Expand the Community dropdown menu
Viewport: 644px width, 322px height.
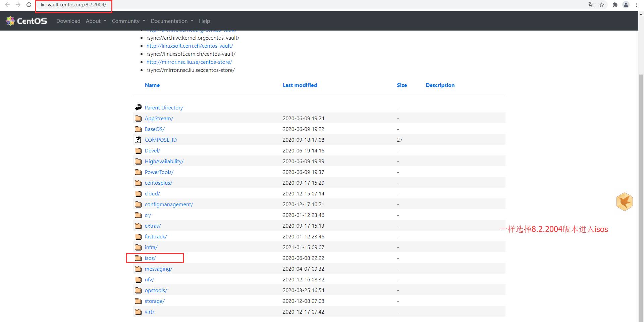point(128,21)
